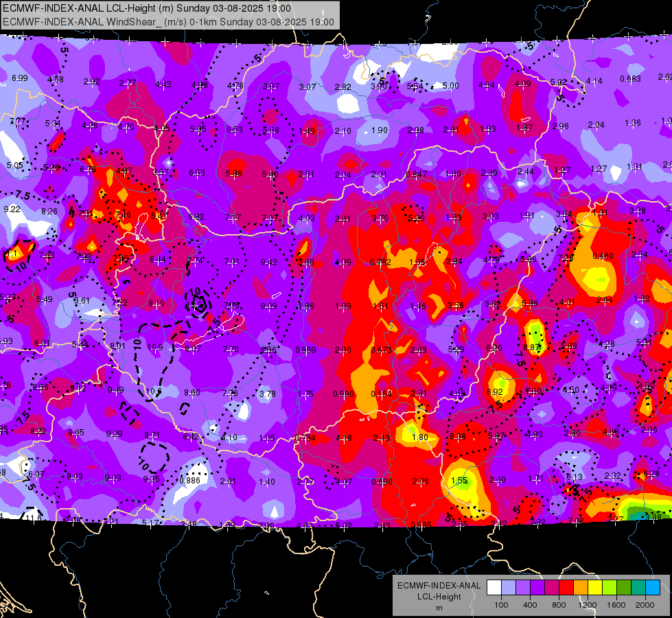Click the grid value 1.40
Screen dimensions: 672x618
[x=267, y=481]
